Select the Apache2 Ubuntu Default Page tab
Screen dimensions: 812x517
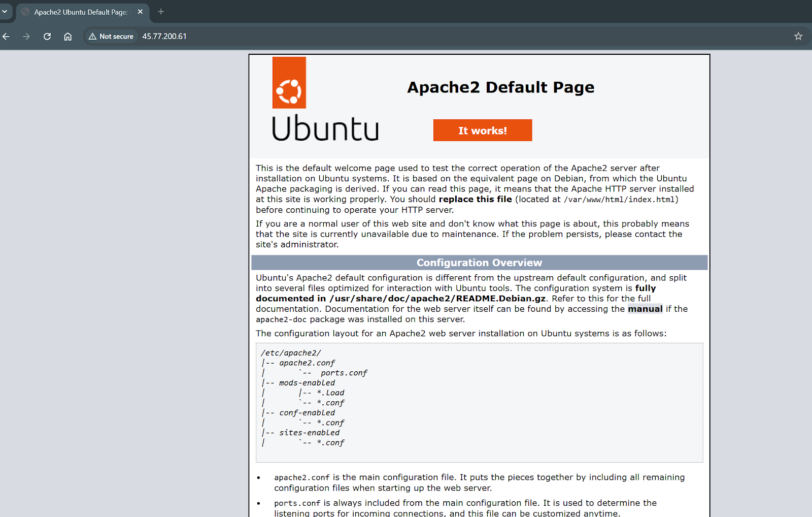pos(80,12)
